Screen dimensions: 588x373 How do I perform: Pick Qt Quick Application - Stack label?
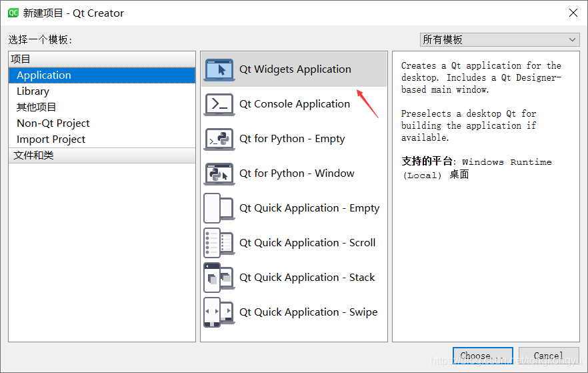coord(307,278)
